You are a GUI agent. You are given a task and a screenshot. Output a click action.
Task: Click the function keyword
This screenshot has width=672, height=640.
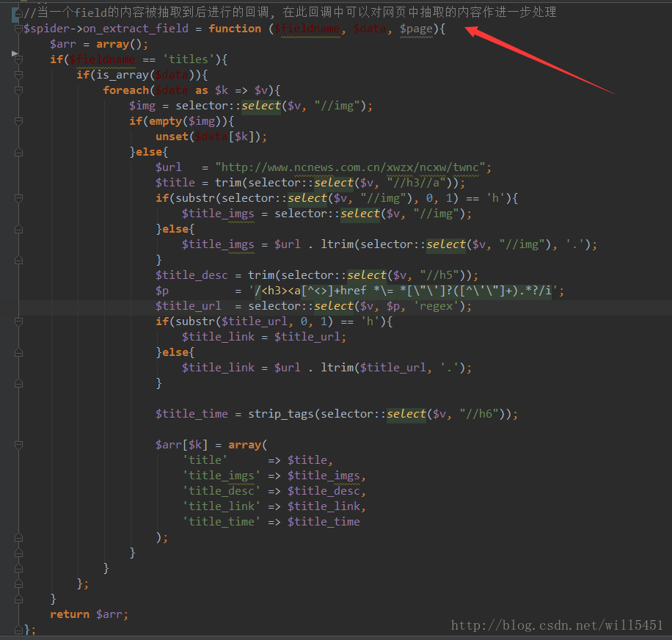235,29
